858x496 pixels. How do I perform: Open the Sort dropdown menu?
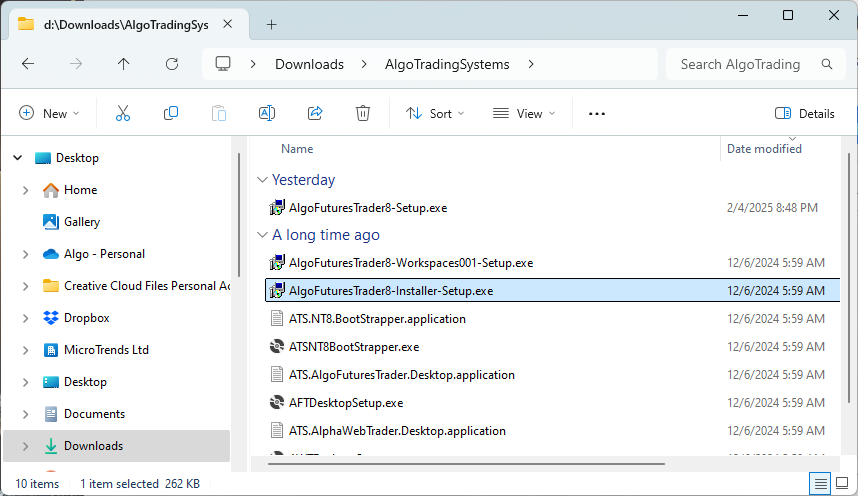click(x=435, y=113)
